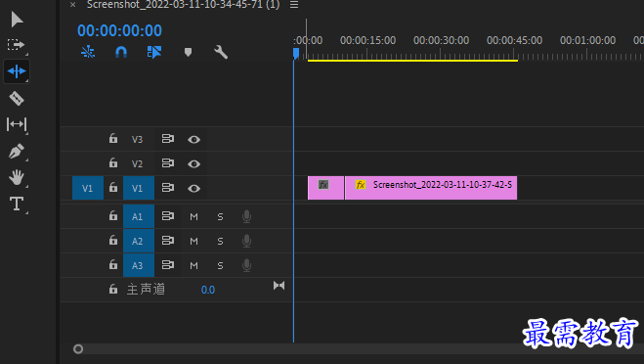The image size is (644, 364).
Task: Click master track volume value 0.0
Action: click(208, 290)
